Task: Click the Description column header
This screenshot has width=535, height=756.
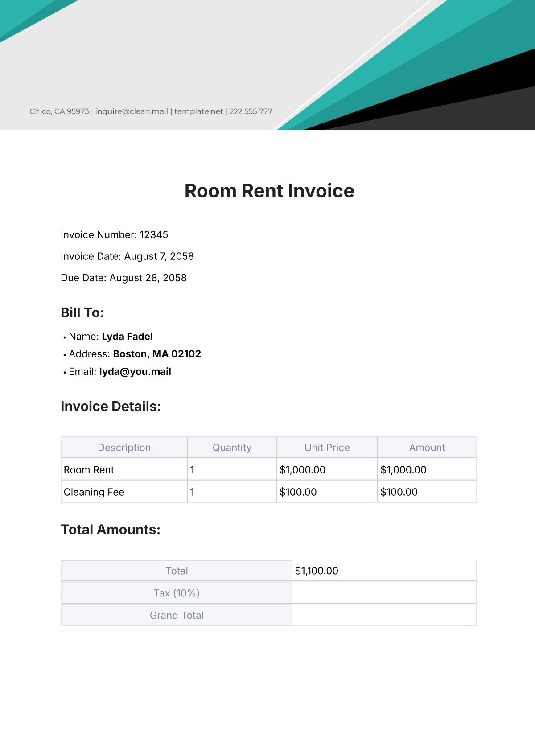Action: [x=124, y=448]
